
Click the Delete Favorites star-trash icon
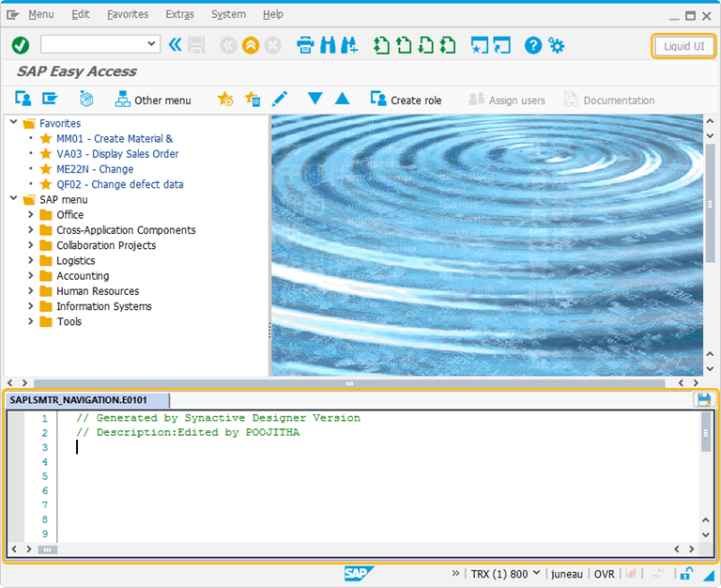pyautogui.click(x=253, y=99)
